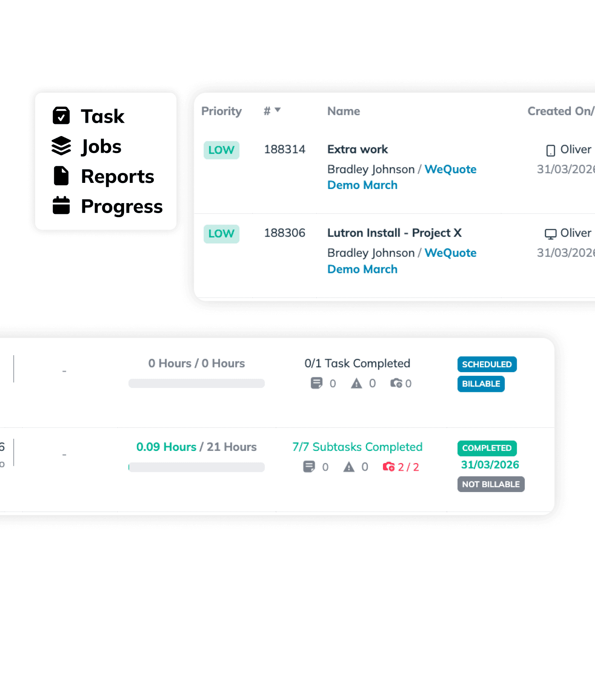
Task: Click the Progress calendar icon
Action: [x=61, y=205]
